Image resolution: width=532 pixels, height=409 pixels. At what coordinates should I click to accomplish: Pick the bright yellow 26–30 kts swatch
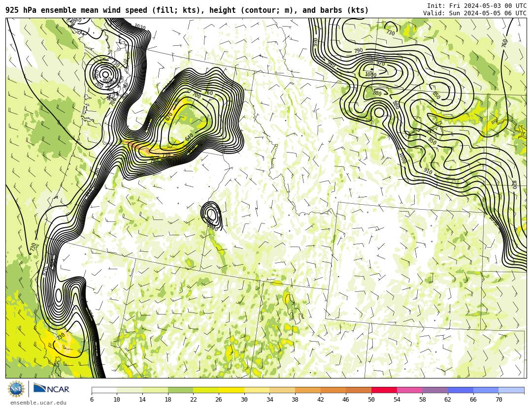click(232, 390)
